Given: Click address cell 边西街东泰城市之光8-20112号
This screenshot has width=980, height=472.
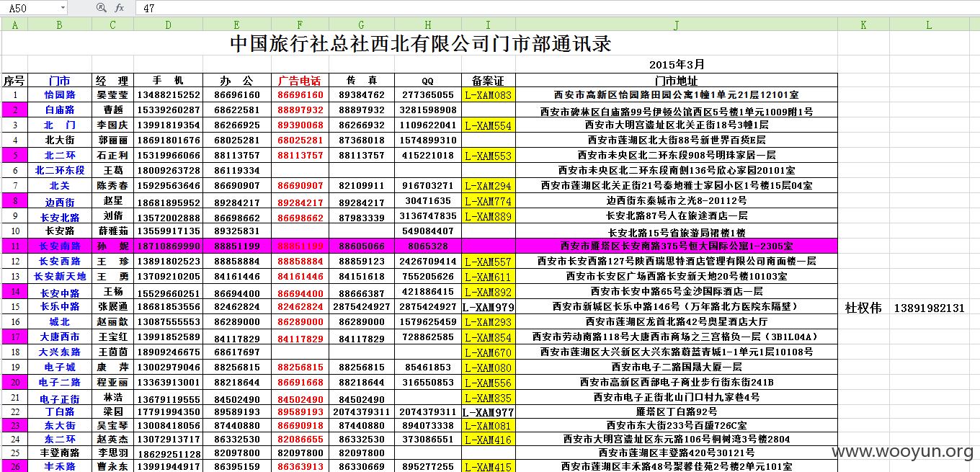Looking at the screenshot, I should [x=677, y=201].
